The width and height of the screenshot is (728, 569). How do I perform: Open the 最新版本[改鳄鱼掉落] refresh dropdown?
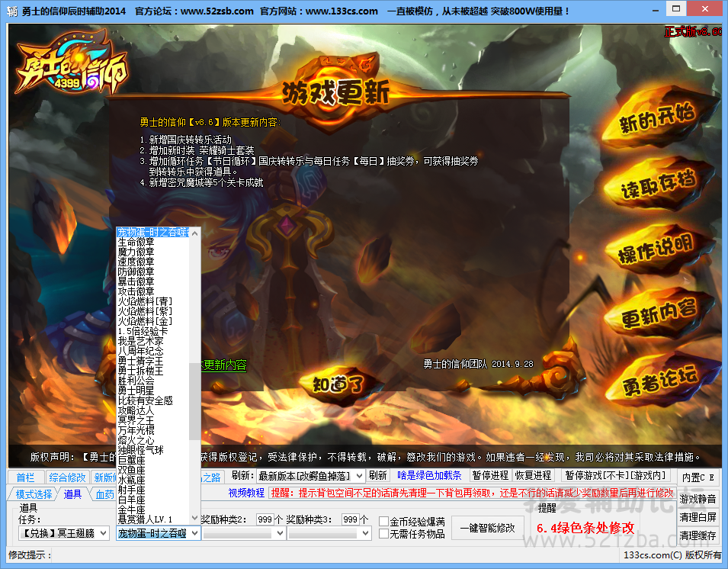click(310, 476)
